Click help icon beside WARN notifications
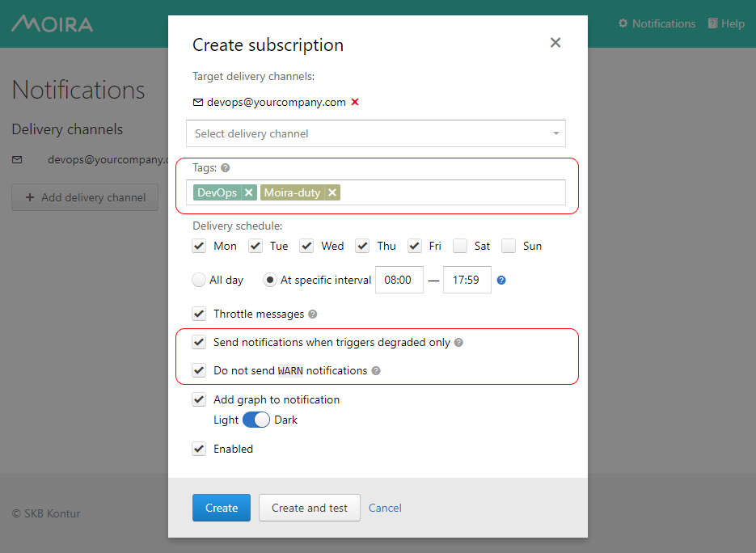This screenshot has height=553, width=756. [x=376, y=371]
